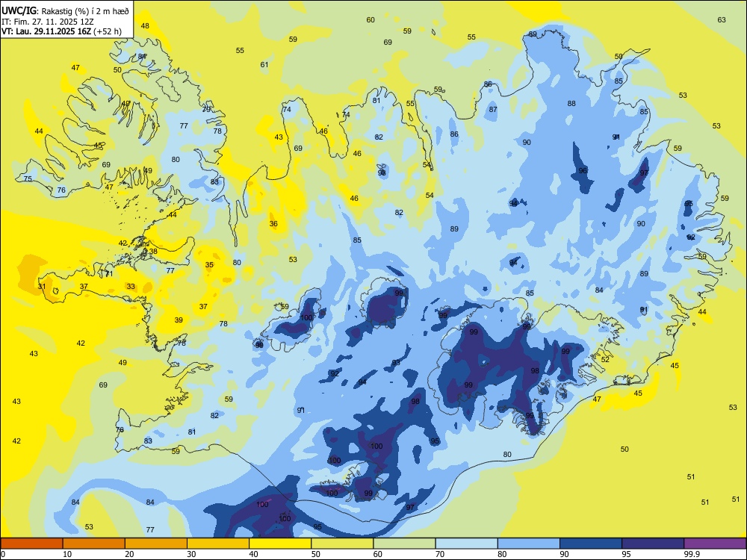
Task: Click the dark red 0–10 legend color swatch
Action: [31, 544]
